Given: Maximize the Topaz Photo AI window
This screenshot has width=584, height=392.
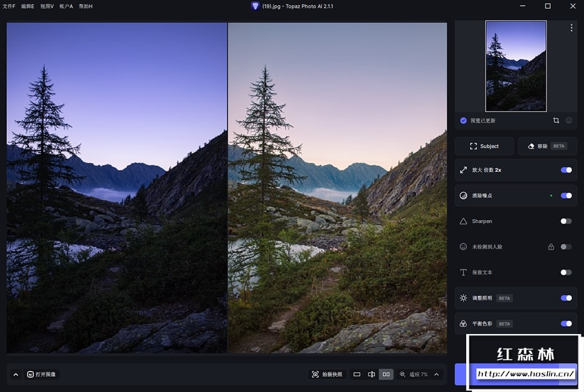Looking at the screenshot, I should pyautogui.click(x=547, y=6).
